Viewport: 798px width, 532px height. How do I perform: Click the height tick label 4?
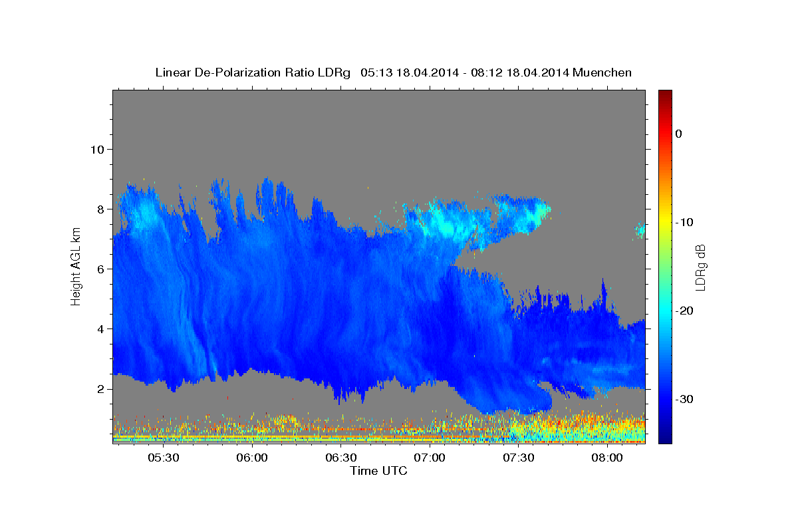[100, 329]
